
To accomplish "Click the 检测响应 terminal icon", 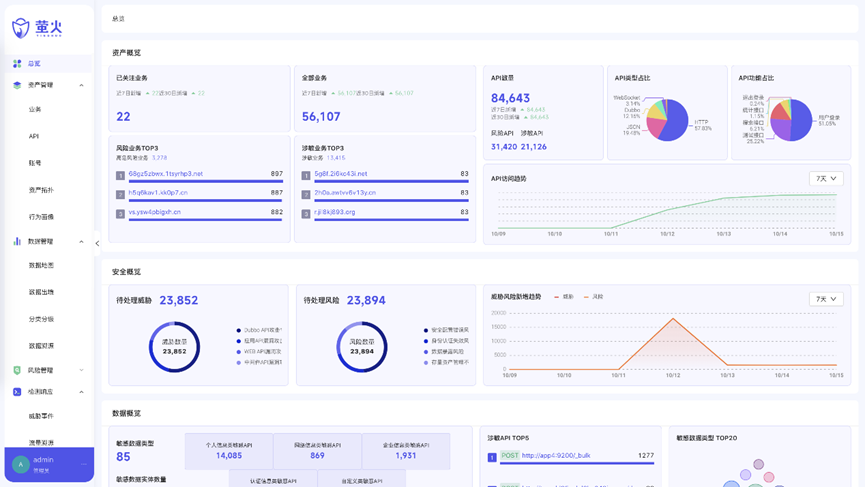I will (x=17, y=392).
